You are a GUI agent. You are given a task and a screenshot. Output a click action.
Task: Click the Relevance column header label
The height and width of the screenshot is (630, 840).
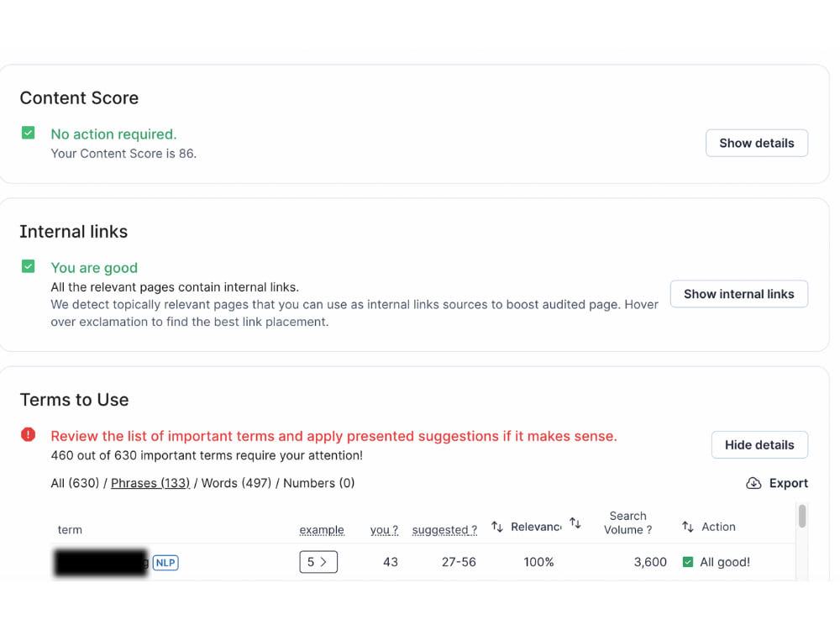pyautogui.click(x=536, y=528)
